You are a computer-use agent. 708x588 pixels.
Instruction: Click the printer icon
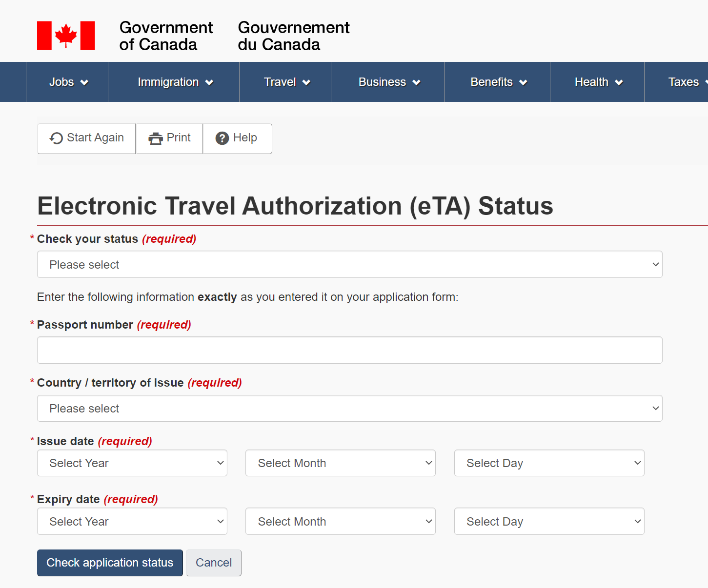[x=156, y=138]
